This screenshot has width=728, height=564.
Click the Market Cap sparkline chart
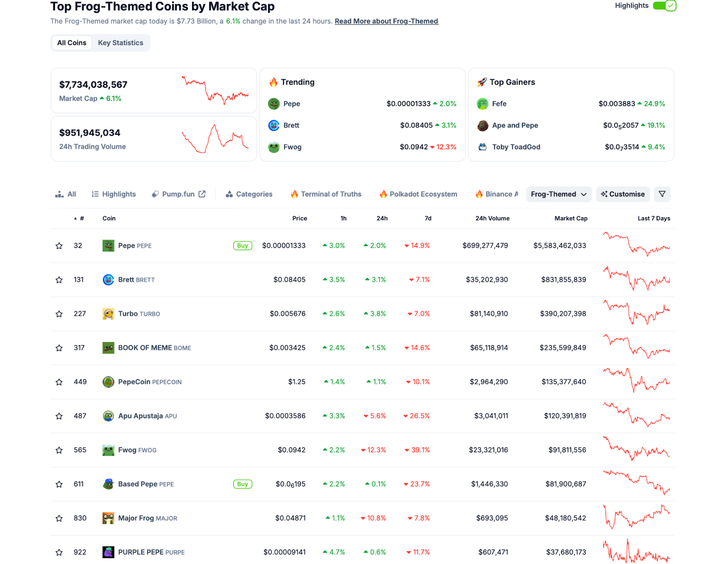click(x=215, y=90)
